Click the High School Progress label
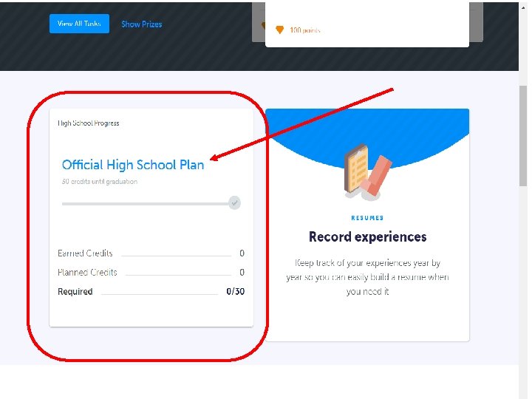The image size is (532, 399). pos(89,123)
